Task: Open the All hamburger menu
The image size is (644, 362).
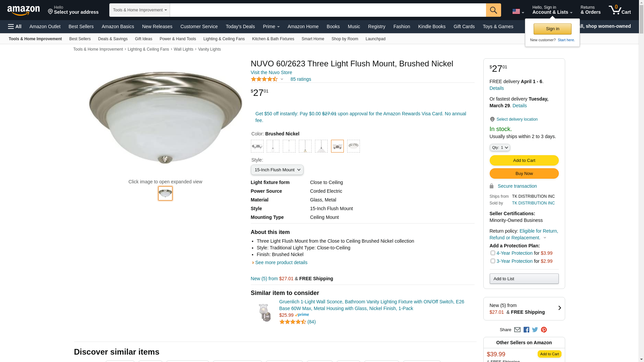Action: 15,26
